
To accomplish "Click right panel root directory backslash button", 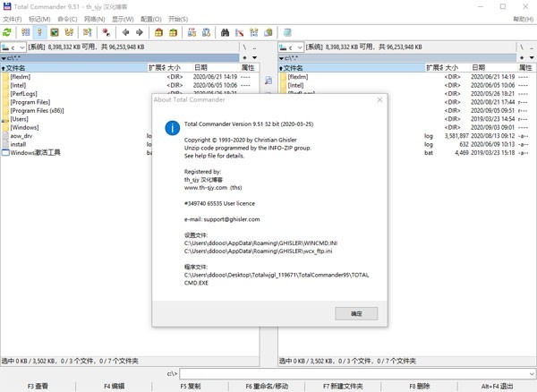I will click(522, 47).
